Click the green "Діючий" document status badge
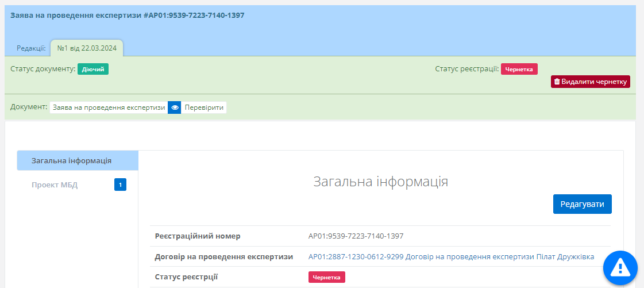 [x=92, y=69]
